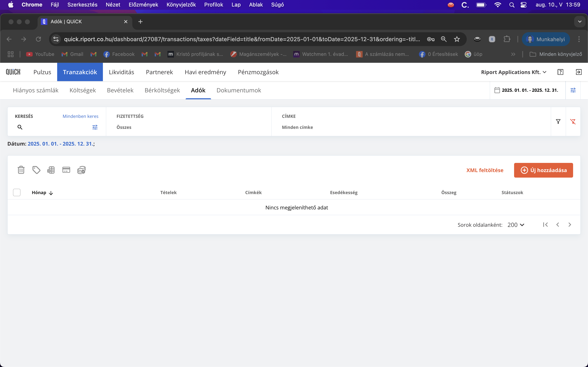This screenshot has width=588, height=367.
Task: Clear filters with red crossed funnel icon
Action: point(573,122)
